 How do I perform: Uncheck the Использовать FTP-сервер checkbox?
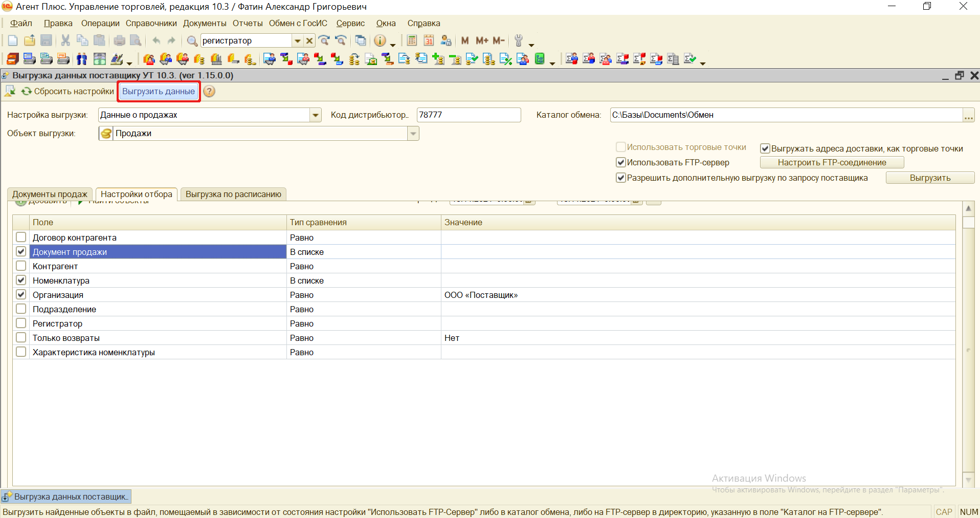point(621,163)
